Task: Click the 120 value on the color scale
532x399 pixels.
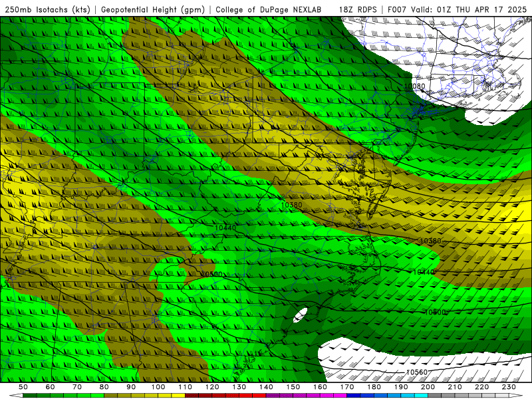Action: [x=212, y=387]
